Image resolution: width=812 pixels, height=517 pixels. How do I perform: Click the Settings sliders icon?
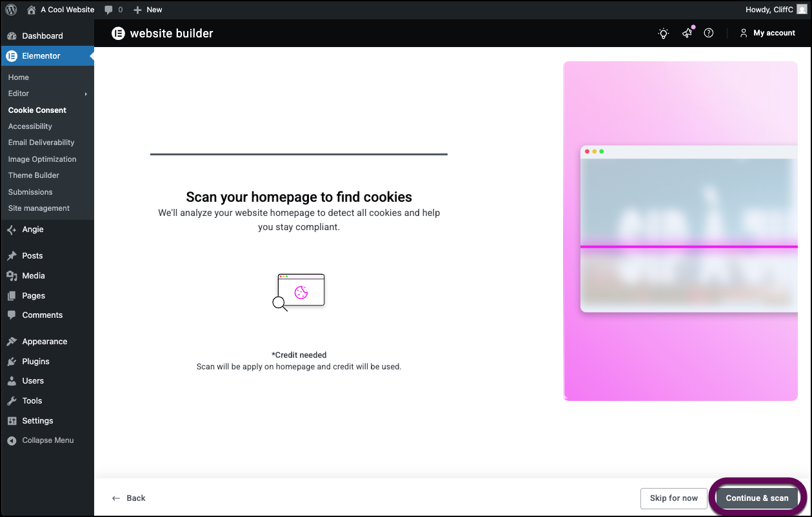pos(12,421)
